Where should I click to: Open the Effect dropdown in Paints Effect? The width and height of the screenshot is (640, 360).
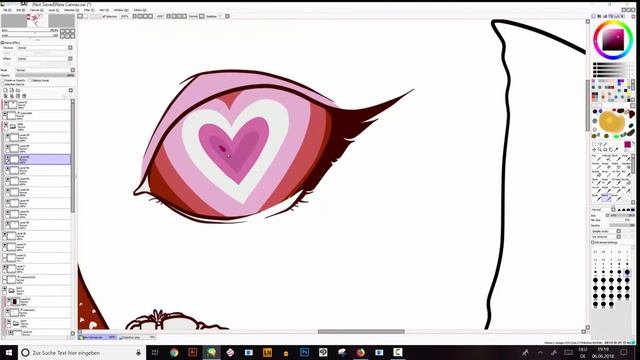click(70, 58)
